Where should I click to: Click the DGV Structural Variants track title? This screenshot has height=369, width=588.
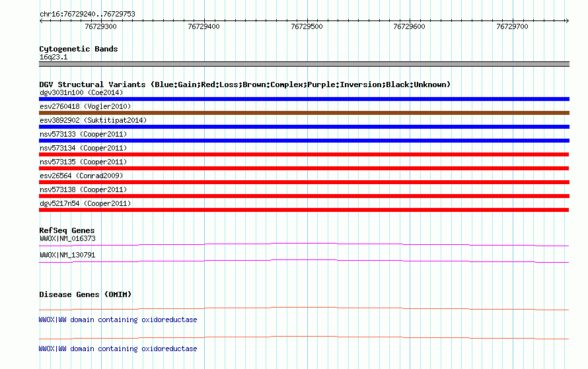tap(245, 84)
